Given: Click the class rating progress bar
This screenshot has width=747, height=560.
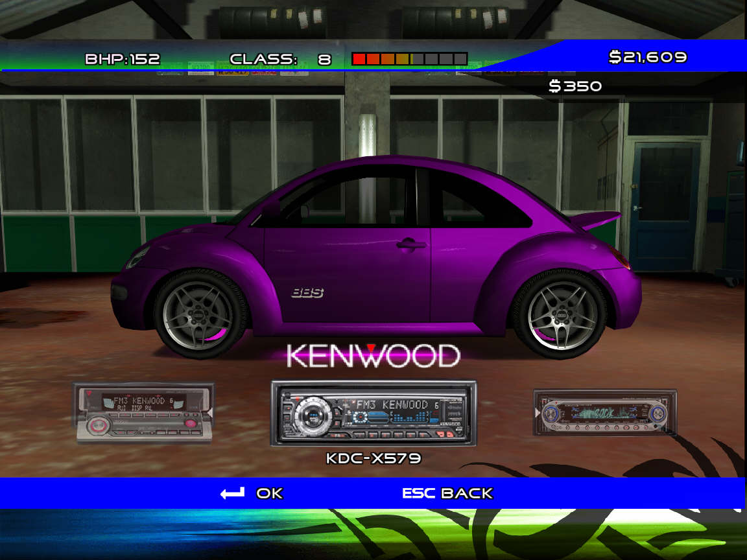Looking at the screenshot, I should coord(410,59).
